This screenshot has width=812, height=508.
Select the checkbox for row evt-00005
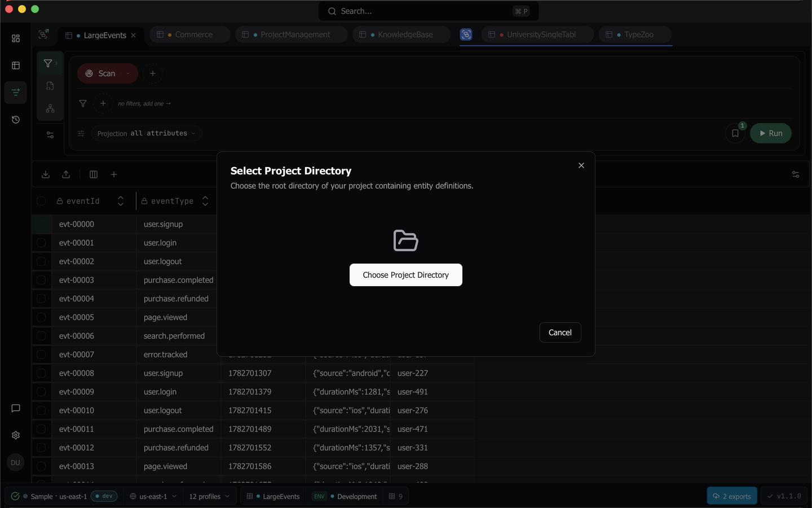pyautogui.click(x=41, y=317)
